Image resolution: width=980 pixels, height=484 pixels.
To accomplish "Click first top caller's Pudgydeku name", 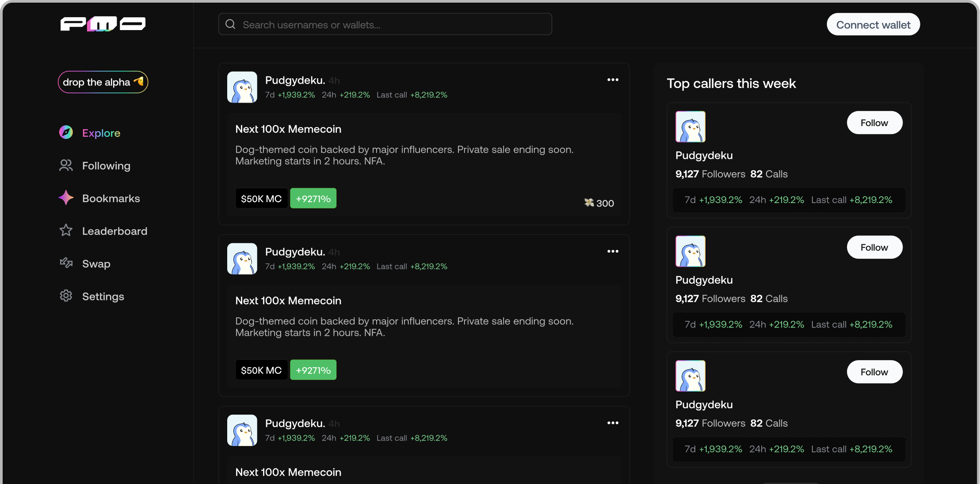I will tap(704, 155).
